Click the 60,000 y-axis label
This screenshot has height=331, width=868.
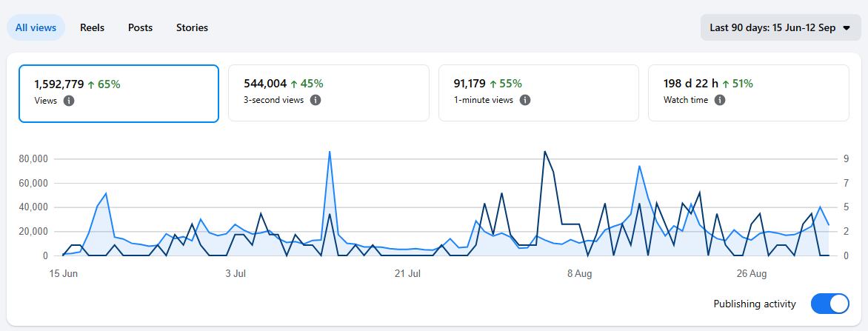coord(34,183)
